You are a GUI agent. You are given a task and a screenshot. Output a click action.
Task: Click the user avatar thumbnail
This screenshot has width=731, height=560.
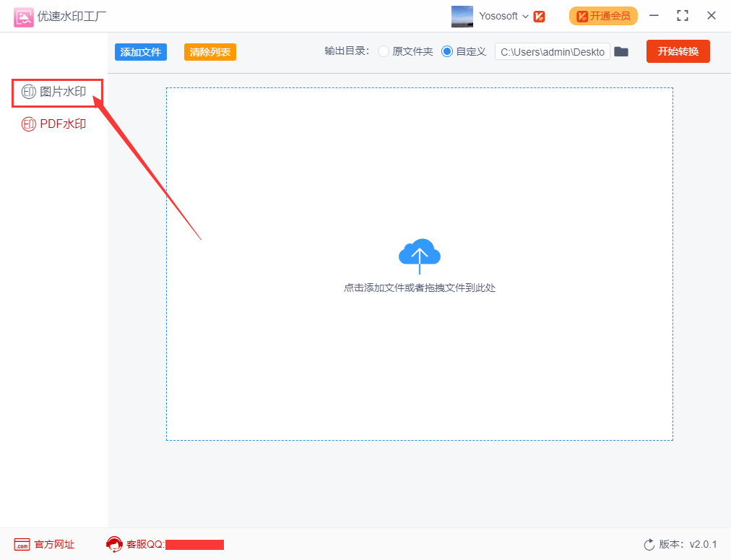coord(462,16)
